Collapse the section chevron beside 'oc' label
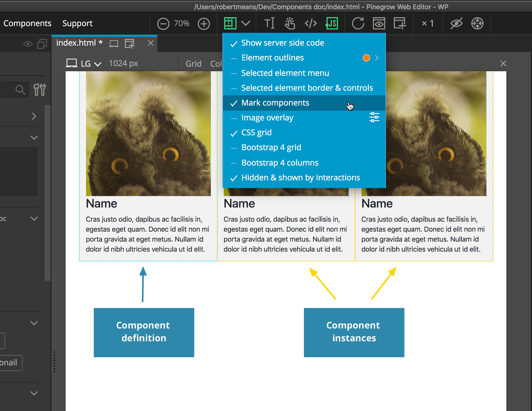This screenshot has height=411, width=532. coord(34,219)
